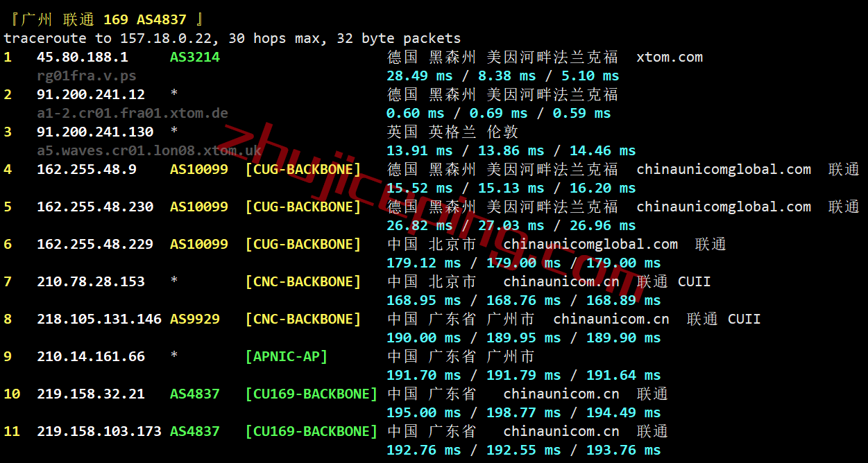
Task: Select latency 168.95 ms value
Action: (x=424, y=300)
